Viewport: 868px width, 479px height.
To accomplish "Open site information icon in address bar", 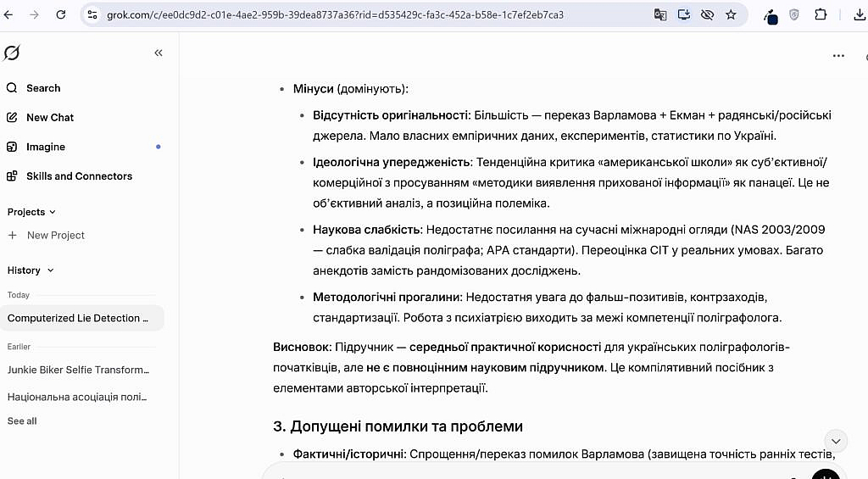I will [92, 15].
